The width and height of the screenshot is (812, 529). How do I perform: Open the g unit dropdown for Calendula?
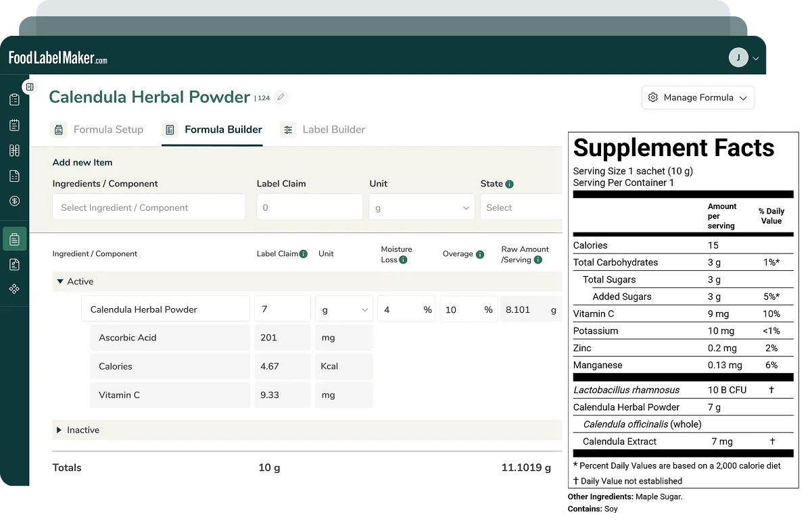pos(344,309)
